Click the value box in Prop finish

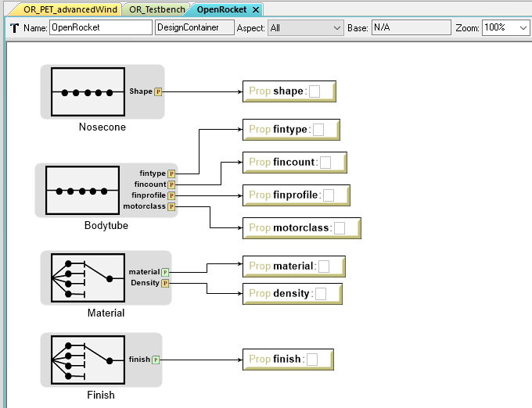(312, 360)
